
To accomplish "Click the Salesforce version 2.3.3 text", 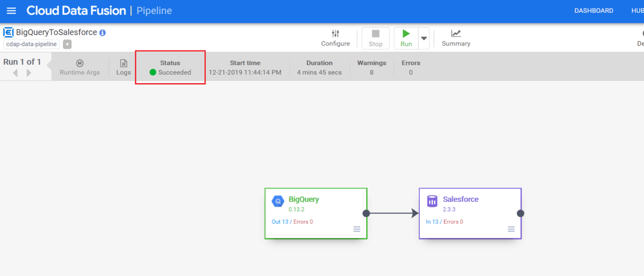I will pos(449,209).
